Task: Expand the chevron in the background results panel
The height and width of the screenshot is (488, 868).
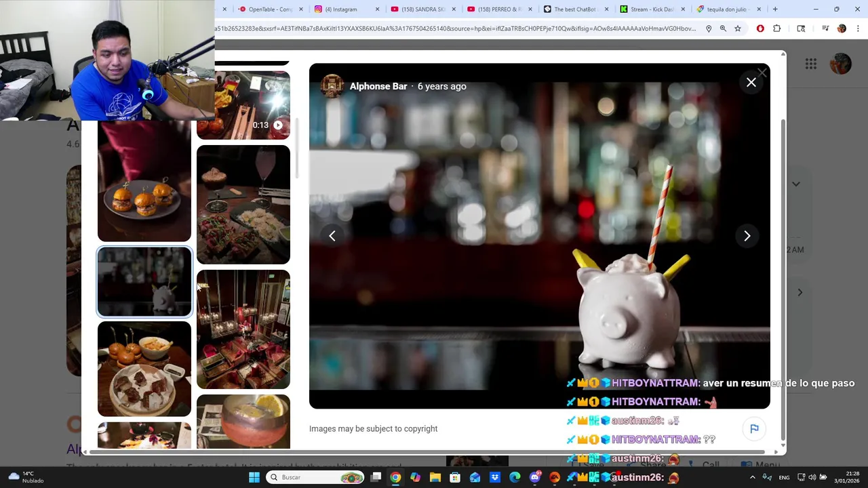Action: pos(796,184)
